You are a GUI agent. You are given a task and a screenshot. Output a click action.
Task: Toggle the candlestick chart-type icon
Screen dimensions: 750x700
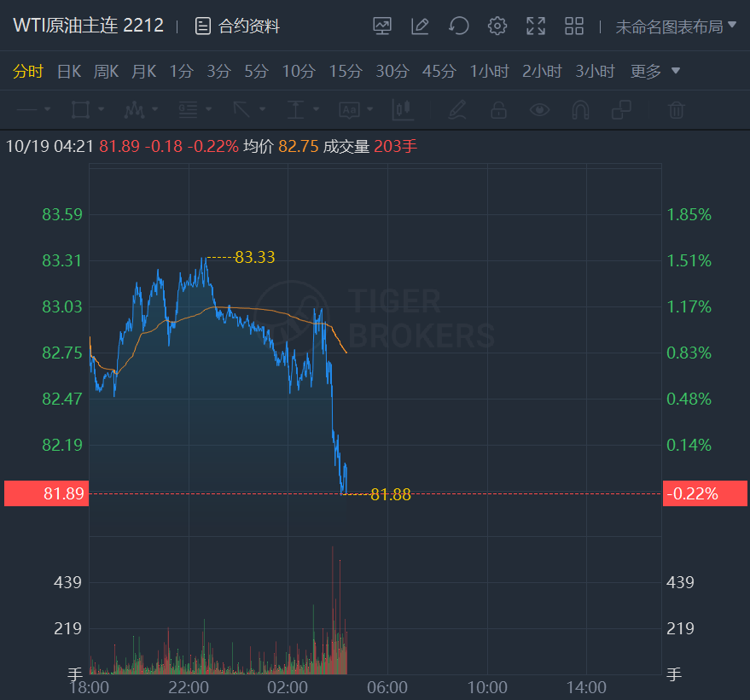[x=402, y=109]
